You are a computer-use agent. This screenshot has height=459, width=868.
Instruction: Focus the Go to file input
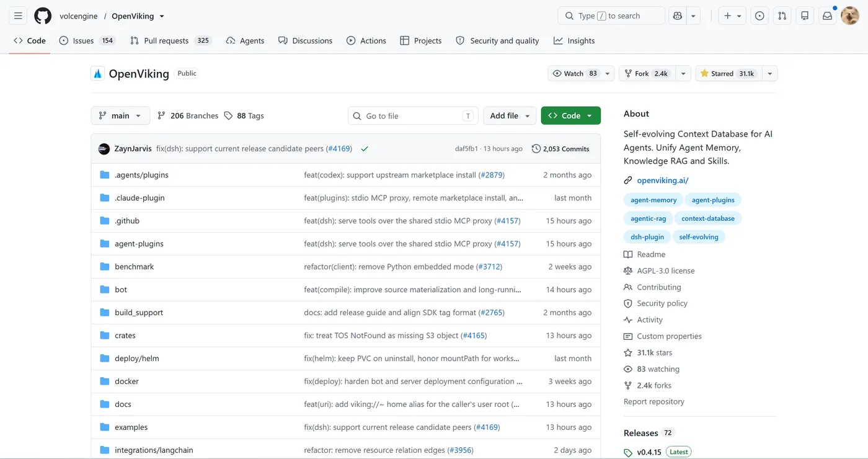(x=413, y=115)
